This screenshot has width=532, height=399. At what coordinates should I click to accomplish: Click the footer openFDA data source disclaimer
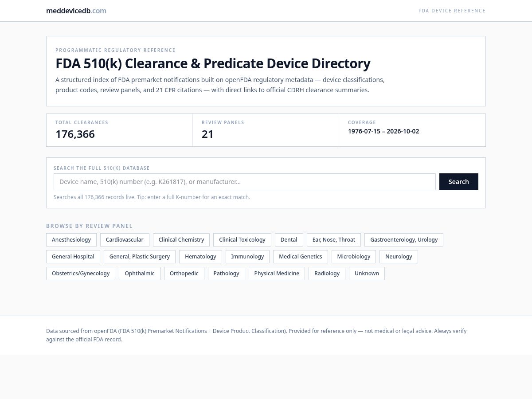click(x=256, y=335)
